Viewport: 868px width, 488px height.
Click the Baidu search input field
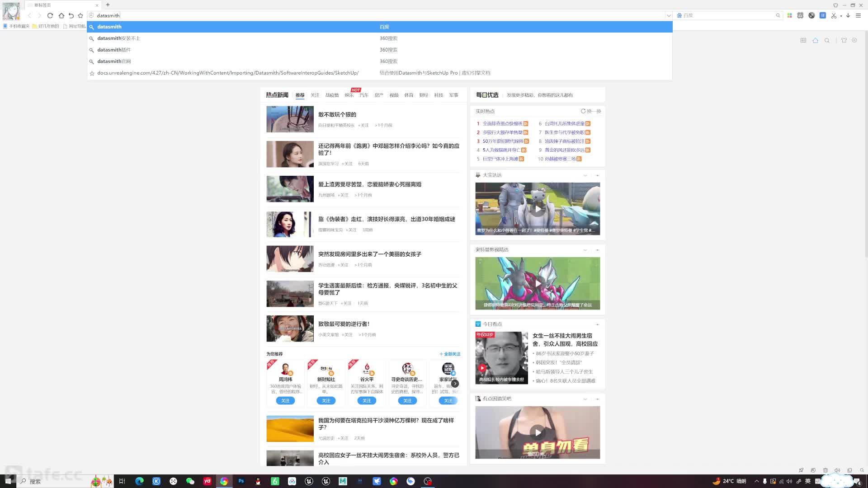(x=728, y=15)
